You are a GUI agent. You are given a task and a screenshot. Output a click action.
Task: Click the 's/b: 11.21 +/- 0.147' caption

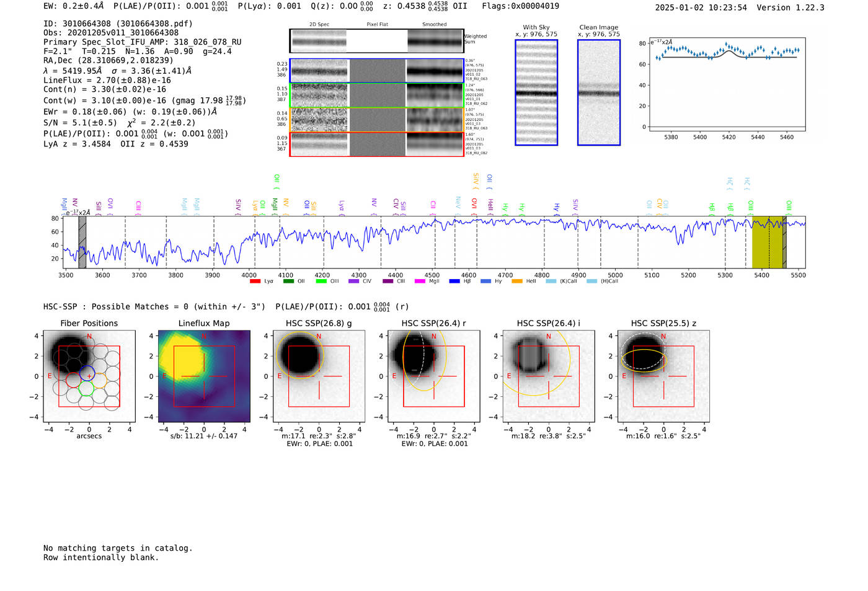click(x=204, y=436)
